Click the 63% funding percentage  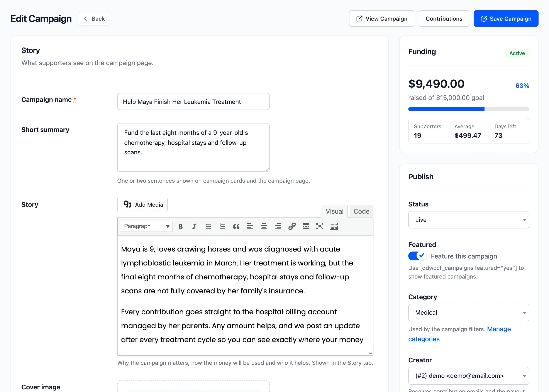click(x=522, y=86)
